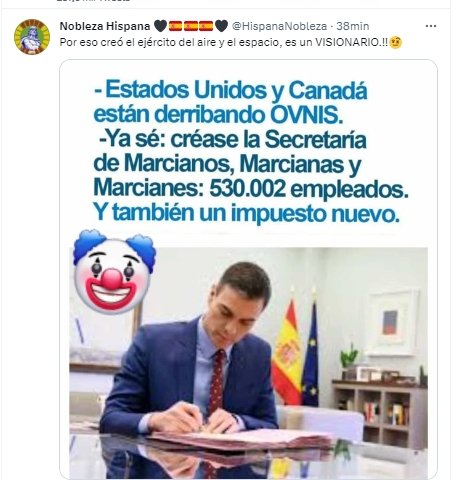Click the @HispanaNobleza handle
This screenshot has height=480, width=460.
pyautogui.click(x=279, y=26)
